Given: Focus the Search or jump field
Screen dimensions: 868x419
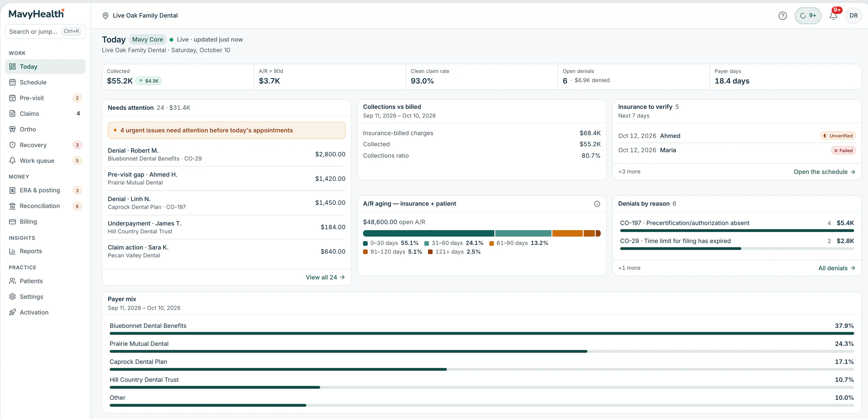Looking at the screenshot, I should pos(45,31).
